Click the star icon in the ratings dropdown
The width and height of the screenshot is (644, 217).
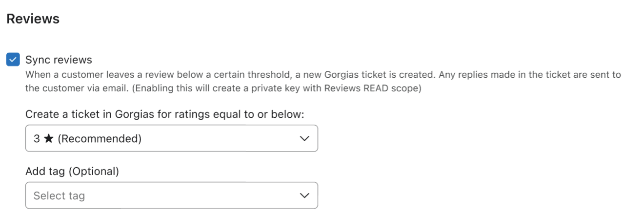tap(48, 138)
